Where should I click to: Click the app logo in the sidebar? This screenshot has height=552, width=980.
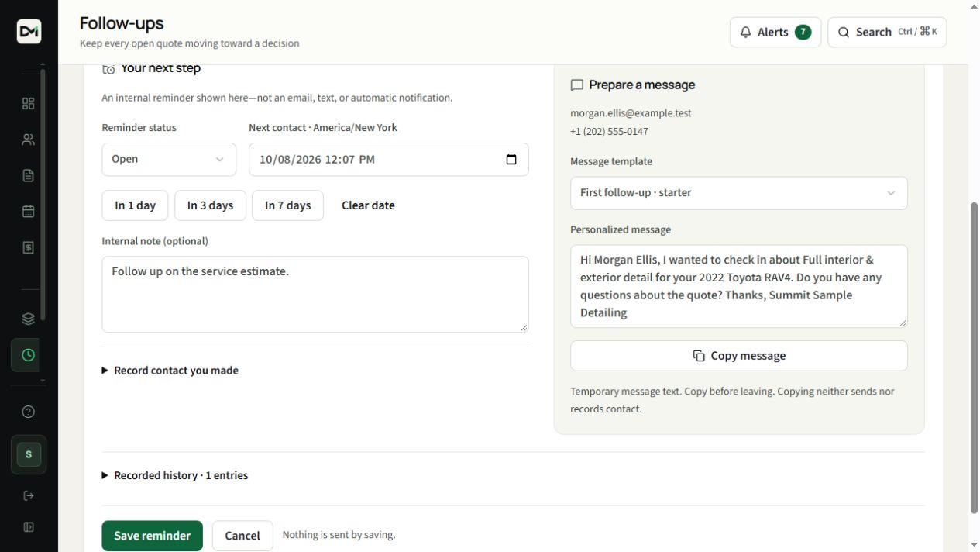click(x=29, y=32)
